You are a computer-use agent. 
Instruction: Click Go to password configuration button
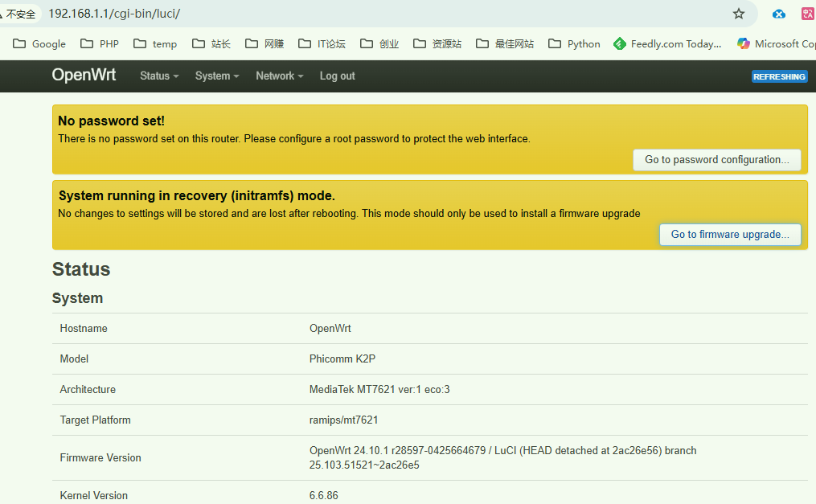click(x=716, y=159)
